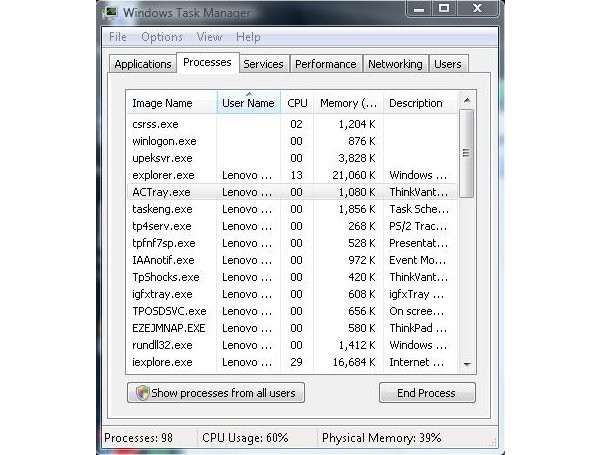Sort by Image Name column header
600x455 pixels.
point(171,103)
